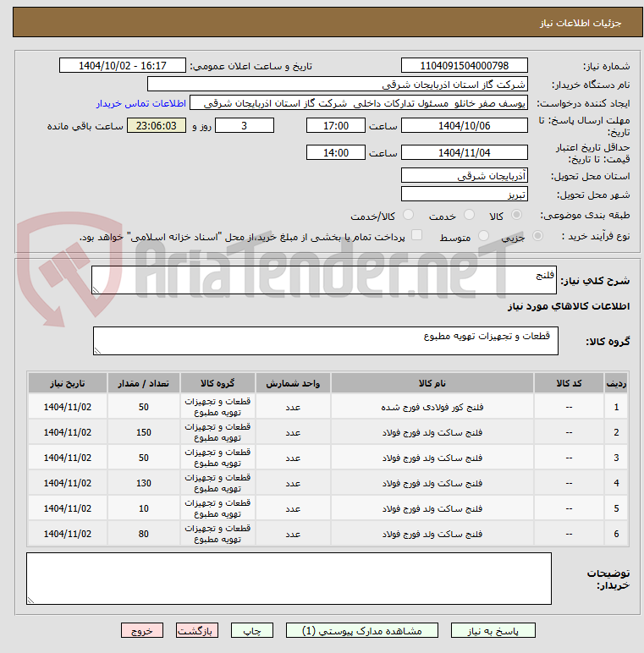Click the empty buyer notes textarea
The width and height of the screenshot is (644, 653).
[x=289, y=579]
